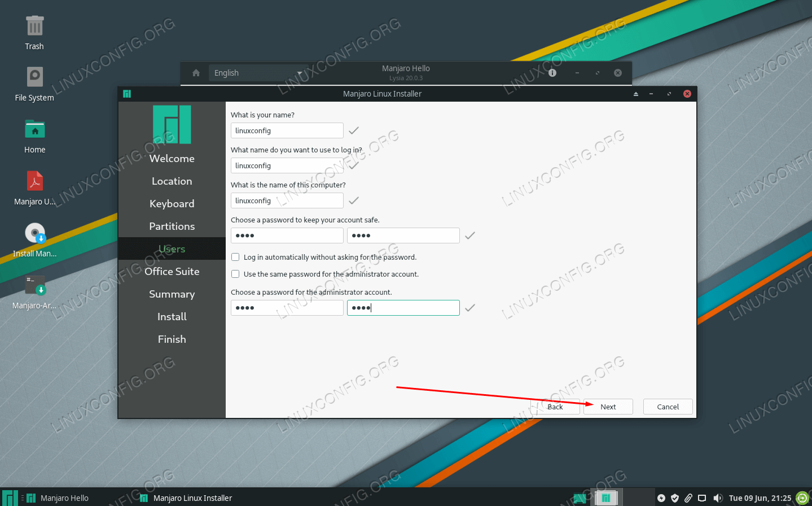
Task: Close the Manjaro Linux Installer window
Action: 687,94
